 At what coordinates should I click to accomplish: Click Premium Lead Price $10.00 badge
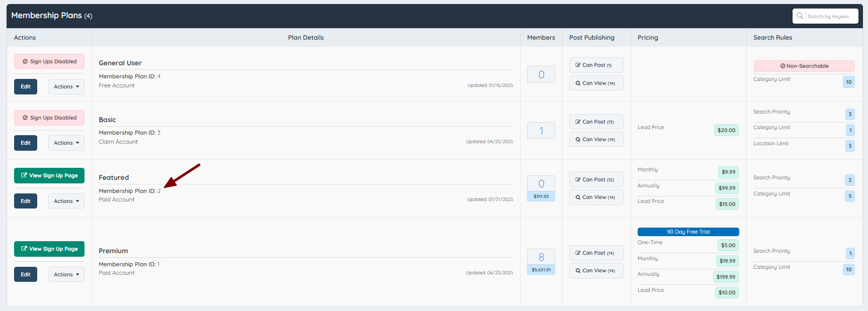click(727, 292)
